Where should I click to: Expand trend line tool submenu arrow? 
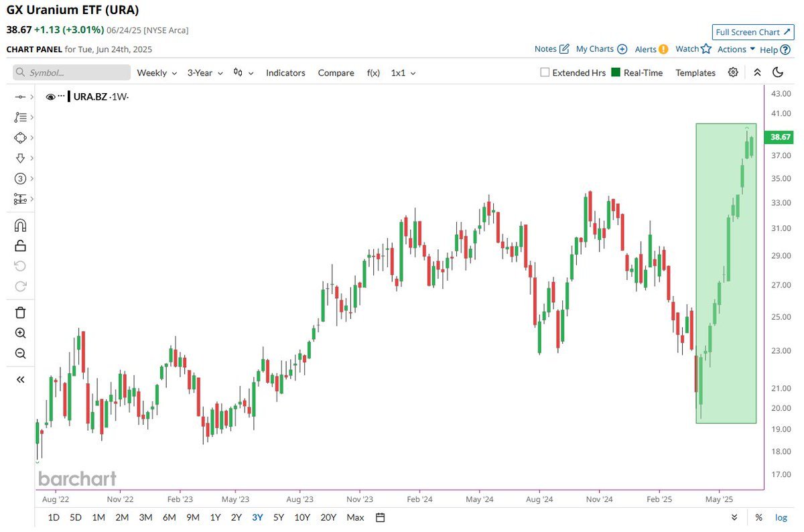31,98
